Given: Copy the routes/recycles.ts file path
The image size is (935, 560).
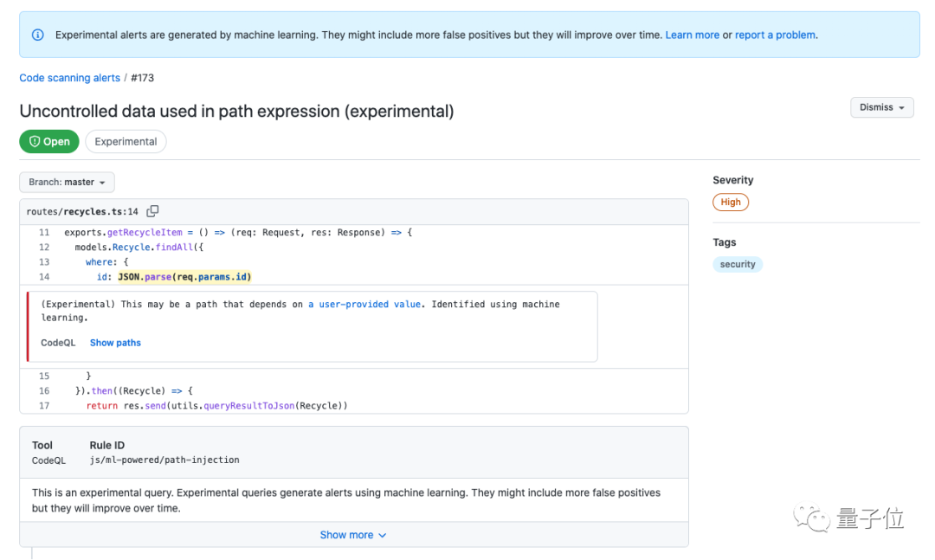Looking at the screenshot, I should [x=152, y=211].
